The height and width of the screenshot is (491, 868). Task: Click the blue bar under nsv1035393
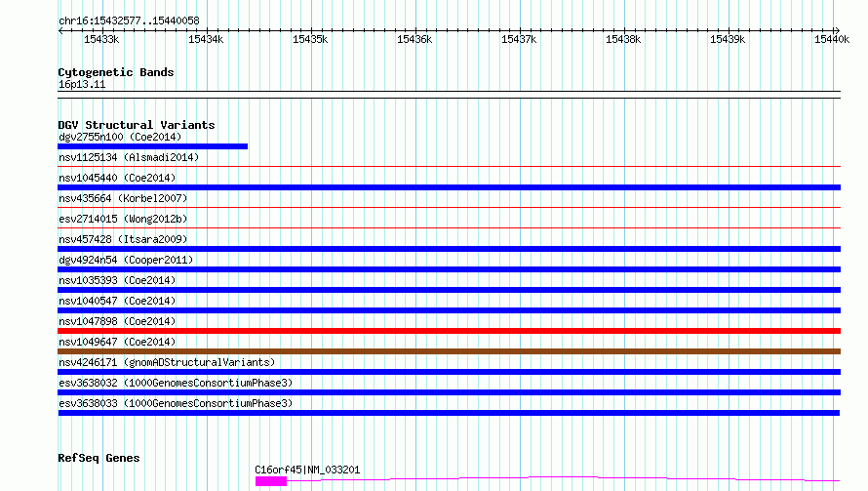click(x=449, y=290)
